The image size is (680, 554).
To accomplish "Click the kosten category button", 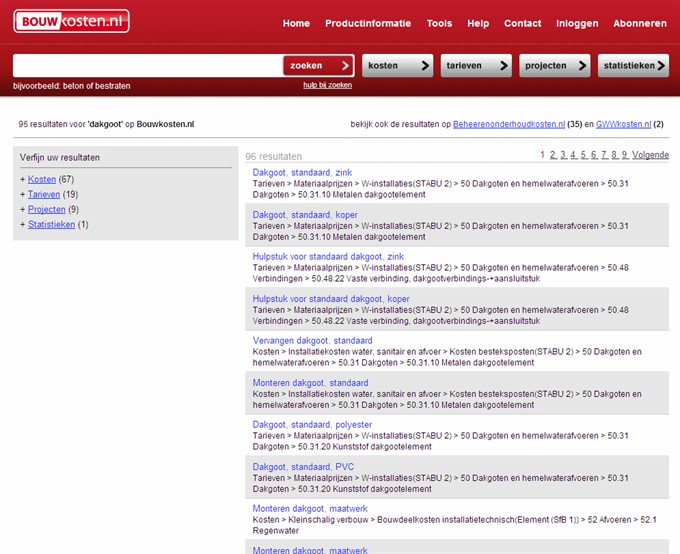I will point(398,66).
